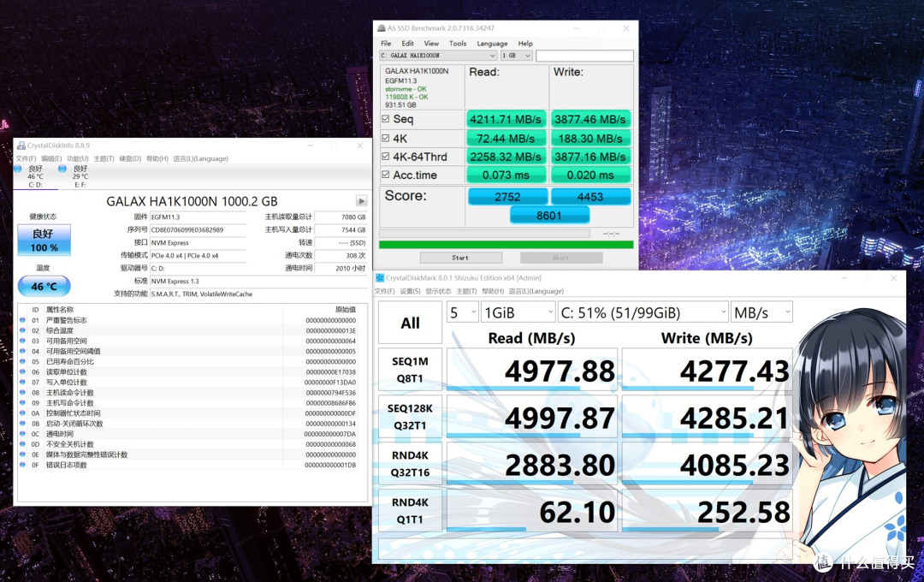Viewport: 924px width, 582px height.
Task: Open CrystalDiskMark 1GiB test size dropdown
Action: 518,312
